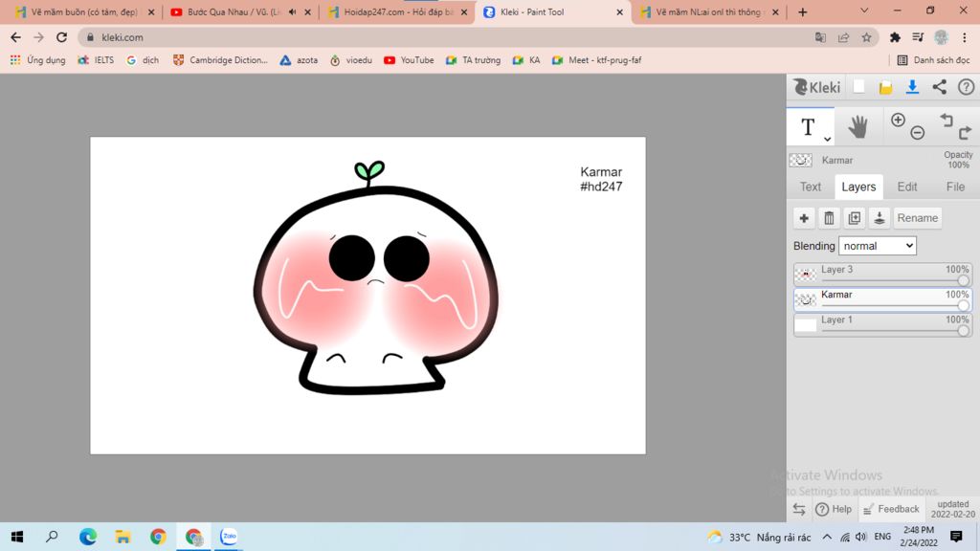The image size is (980, 551).
Task: Adjust Layer 1 opacity slider
Action: pyautogui.click(x=893, y=331)
